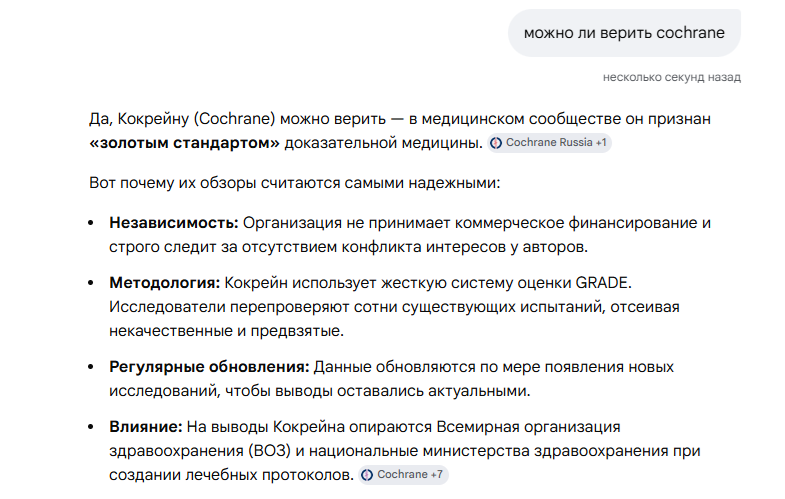Click '(Cochrane)' in the first answer sentence
Image resolution: width=785 pixels, height=499 pixels.
pos(234,119)
